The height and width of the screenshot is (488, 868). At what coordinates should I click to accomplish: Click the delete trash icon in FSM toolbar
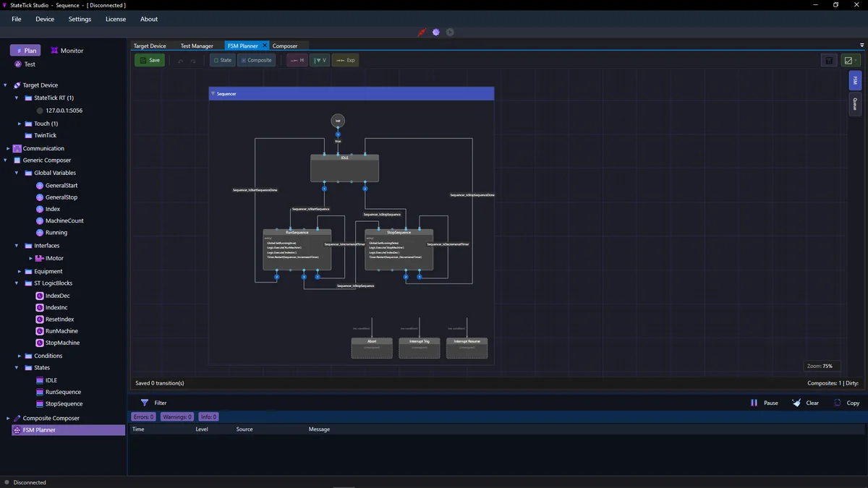tap(829, 61)
